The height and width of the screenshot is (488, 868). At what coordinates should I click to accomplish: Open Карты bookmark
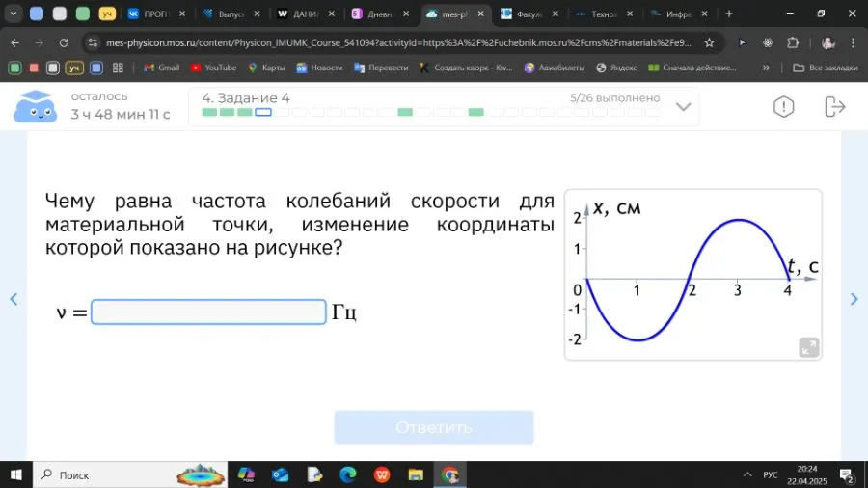(x=267, y=68)
